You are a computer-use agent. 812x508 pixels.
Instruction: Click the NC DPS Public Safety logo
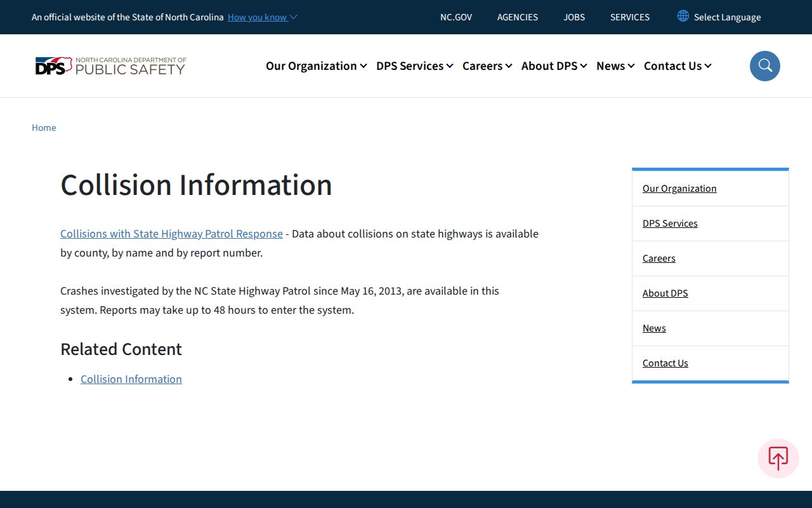(110, 66)
